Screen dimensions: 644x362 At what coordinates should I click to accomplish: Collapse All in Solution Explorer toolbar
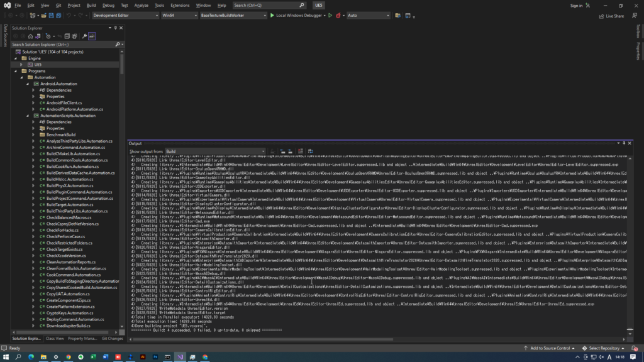(x=67, y=36)
